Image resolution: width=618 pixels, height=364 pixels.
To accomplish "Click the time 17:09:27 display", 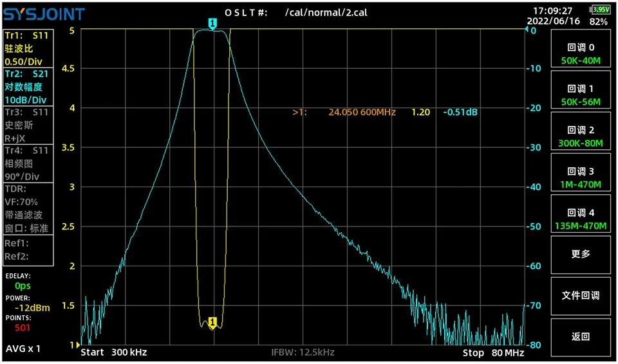I will (x=552, y=11).
